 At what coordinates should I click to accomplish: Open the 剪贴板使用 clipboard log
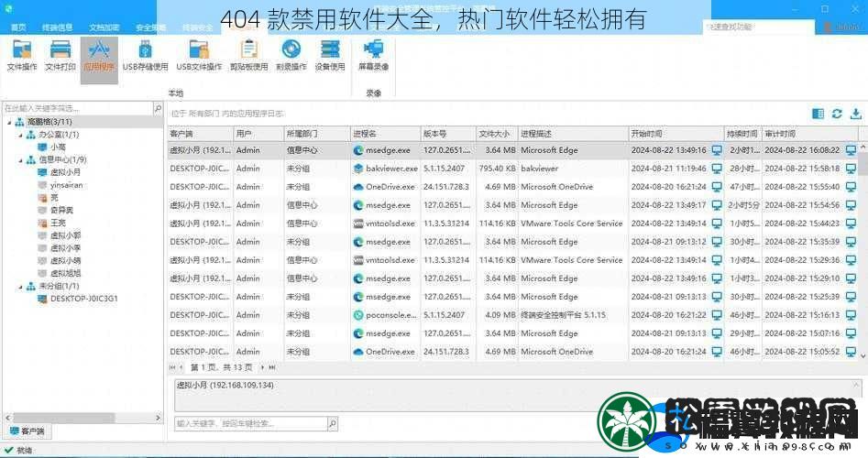249,56
